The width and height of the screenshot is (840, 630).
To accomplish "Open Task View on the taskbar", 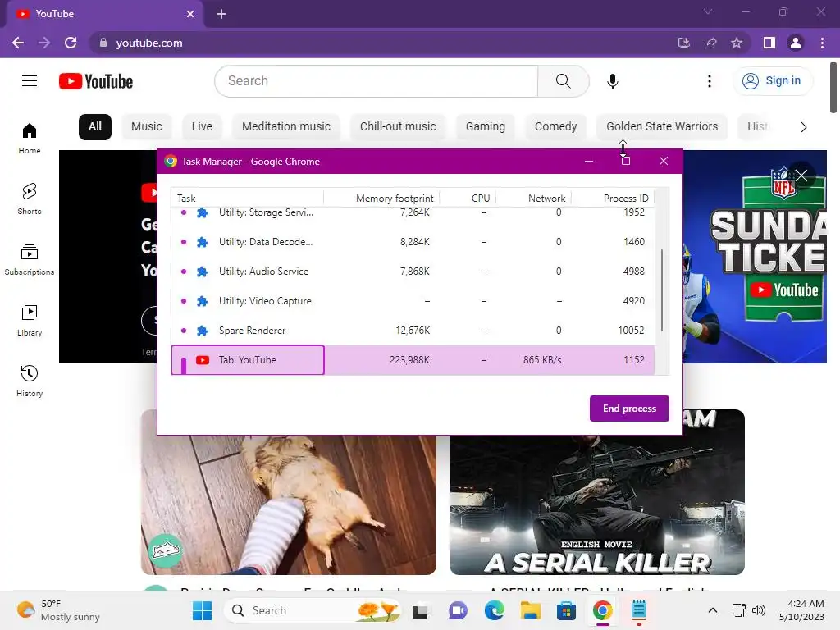I will pyautogui.click(x=421, y=610).
